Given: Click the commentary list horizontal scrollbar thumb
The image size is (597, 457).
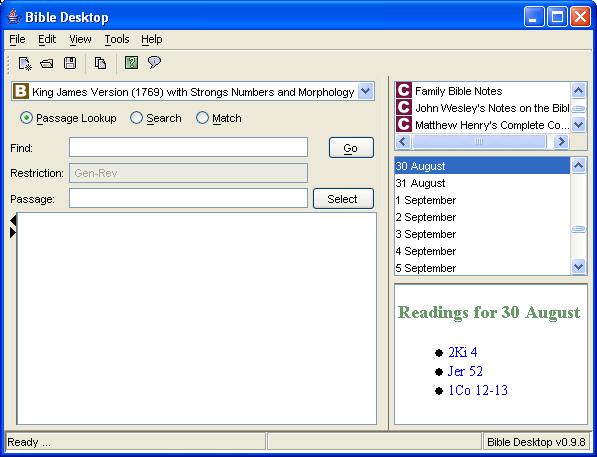Looking at the screenshot, I should click(x=479, y=142).
